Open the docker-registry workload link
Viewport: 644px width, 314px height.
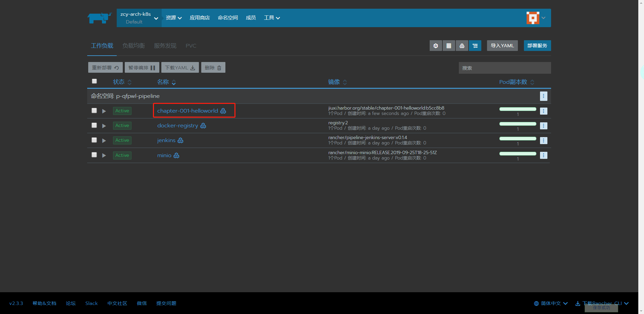pos(177,126)
